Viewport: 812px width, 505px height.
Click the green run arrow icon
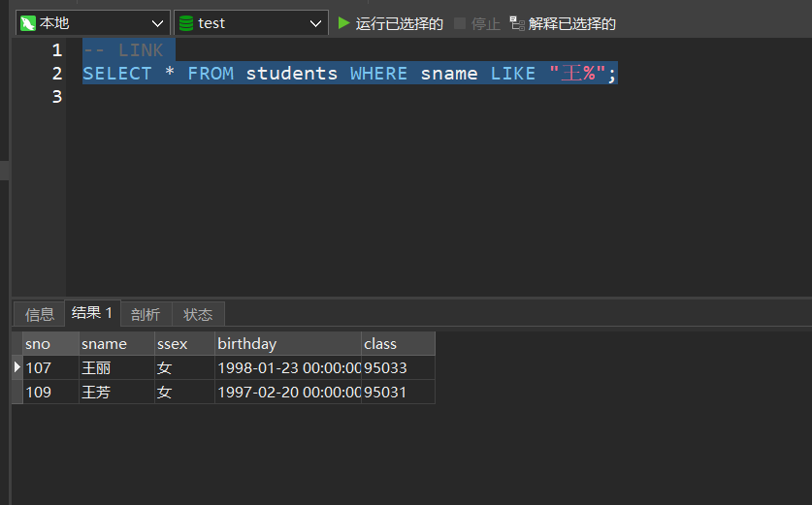click(x=343, y=23)
